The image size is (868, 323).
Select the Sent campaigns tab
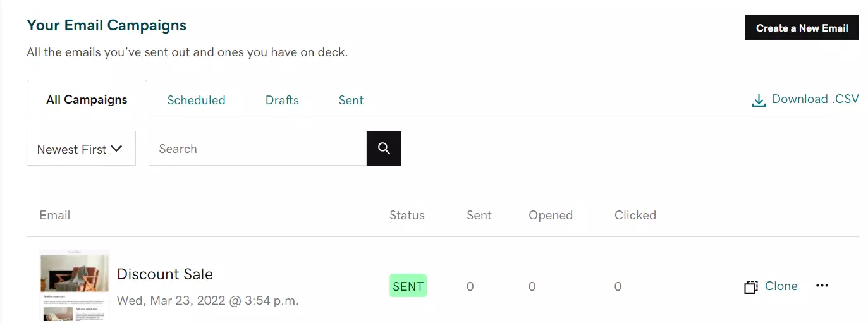351,101
